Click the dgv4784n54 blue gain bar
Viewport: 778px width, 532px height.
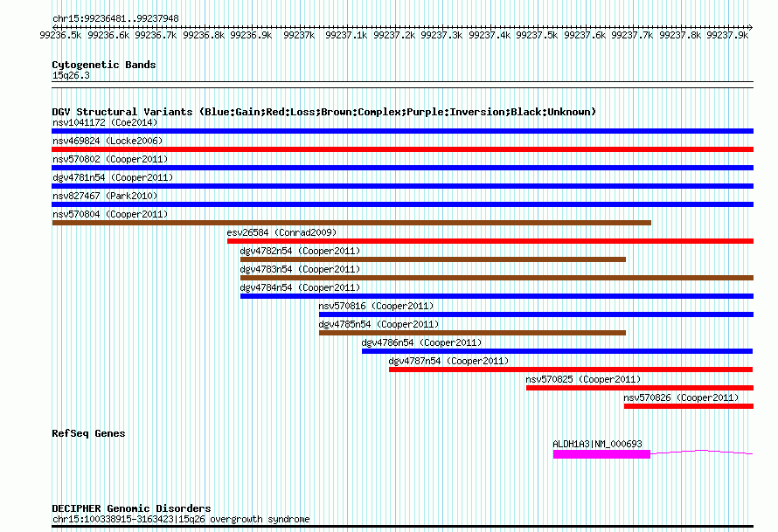pos(497,296)
